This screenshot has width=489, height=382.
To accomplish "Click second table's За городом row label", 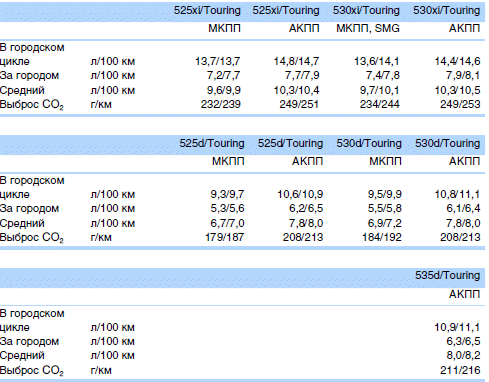I will click(x=29, y=208).
